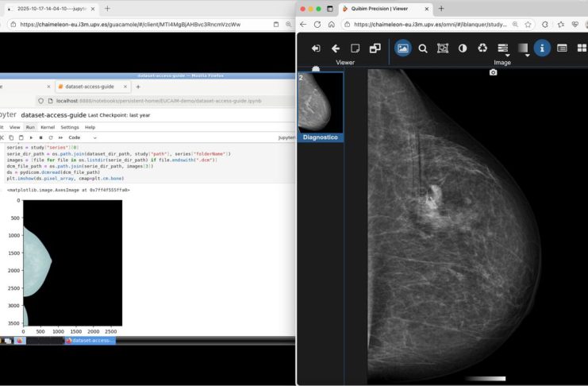The image size is (588, 386).
Task: Click the exit viewer icon
Action: (x=316, y=48)
